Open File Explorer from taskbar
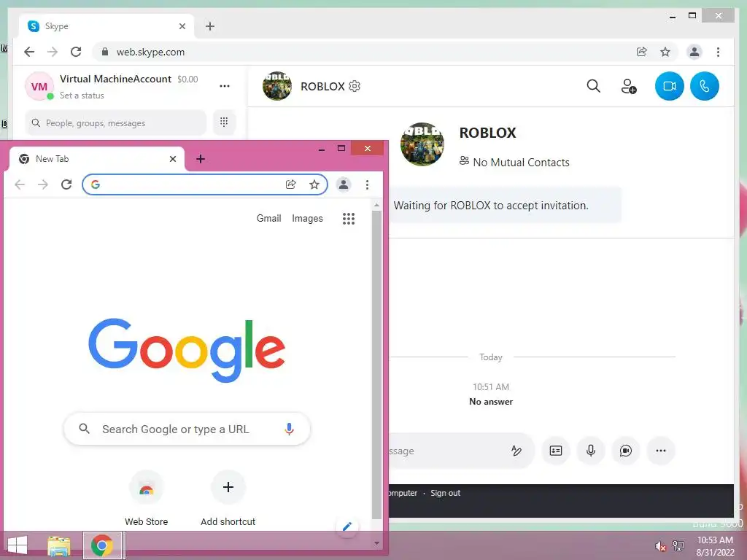747x560 pixels. pos(59,545)
